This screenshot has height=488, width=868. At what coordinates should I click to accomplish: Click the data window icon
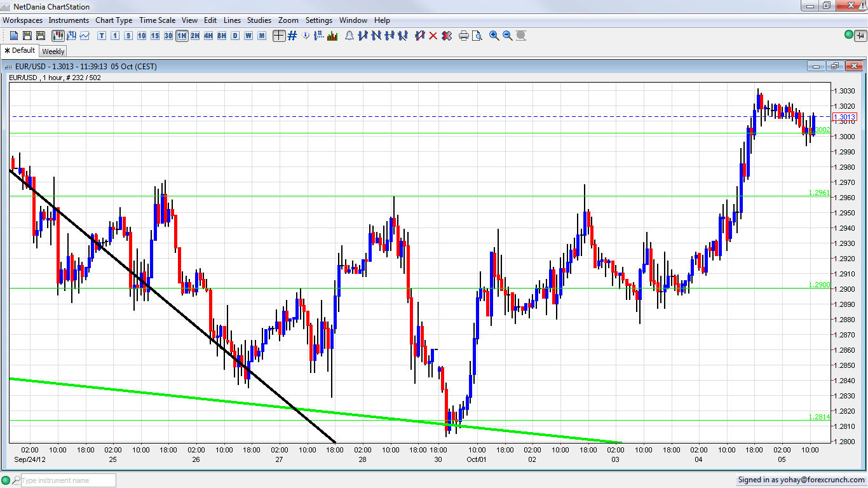[x=319, y=36]
